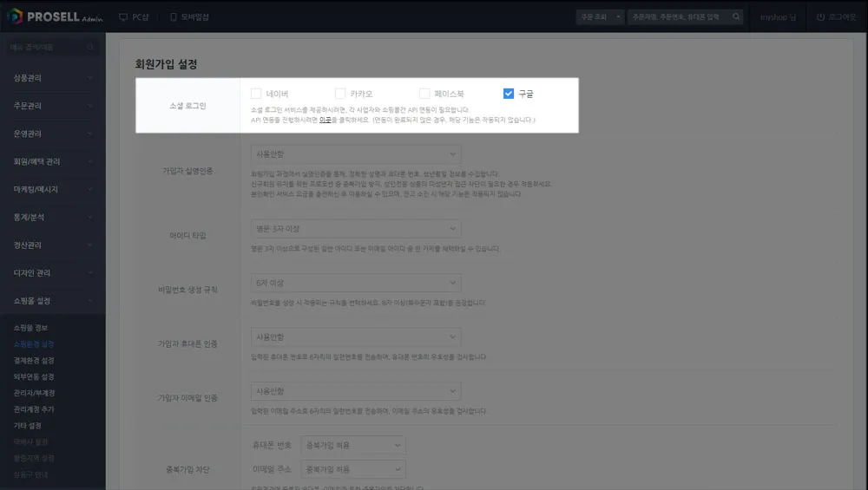This screenshot has height=490, width=868.
Task: Open the 가입자 실명인증 dropdown
Action: (x=355, y=154)
